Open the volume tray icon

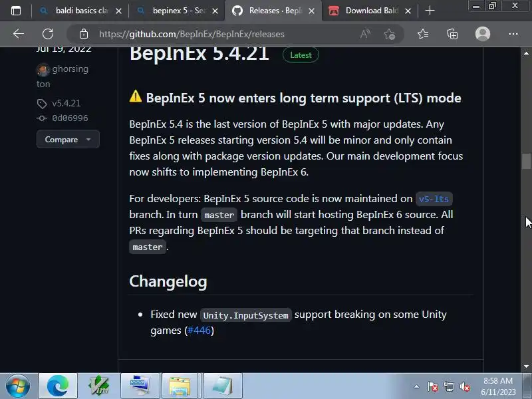pos(464,386)
